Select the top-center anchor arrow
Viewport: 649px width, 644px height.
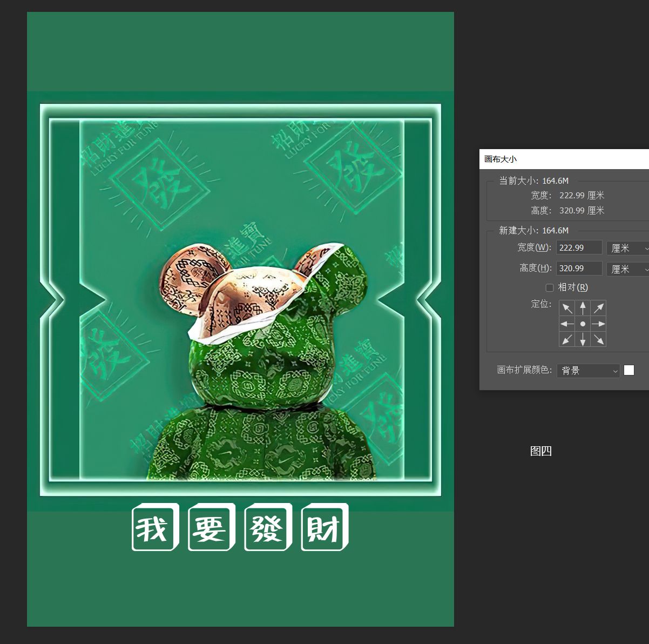tap(583, 308)
